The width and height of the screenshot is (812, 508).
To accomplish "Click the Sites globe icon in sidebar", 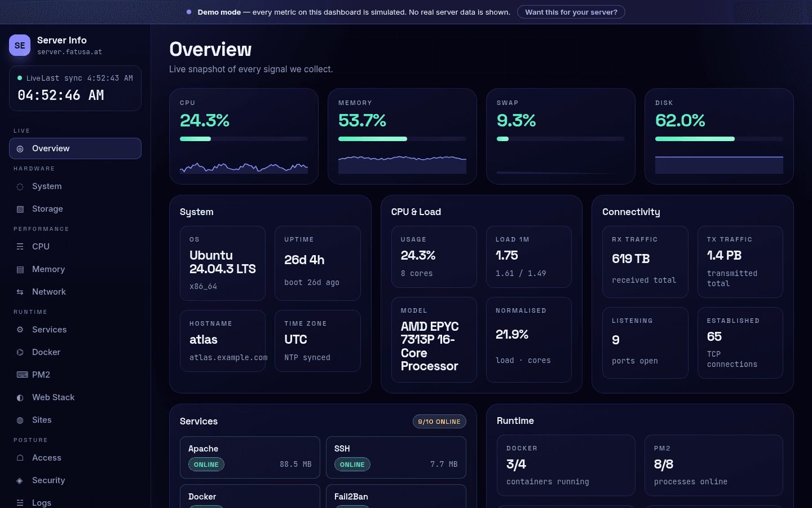I will 20,421.
